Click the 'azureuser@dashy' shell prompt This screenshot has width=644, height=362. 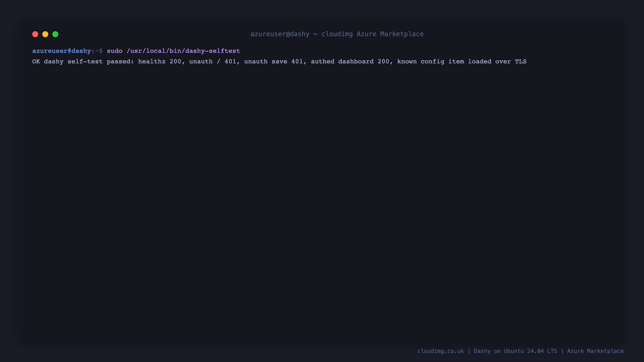[61, 51]
